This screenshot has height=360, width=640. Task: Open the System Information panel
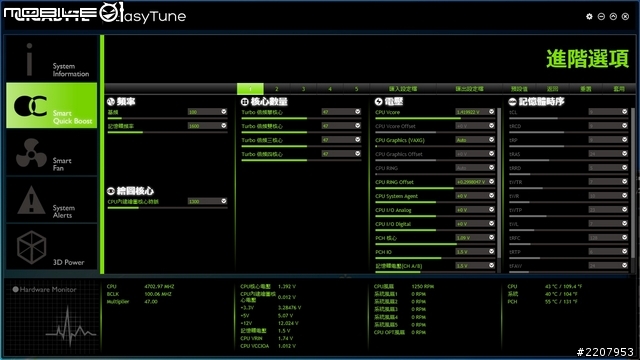(51, 59)
